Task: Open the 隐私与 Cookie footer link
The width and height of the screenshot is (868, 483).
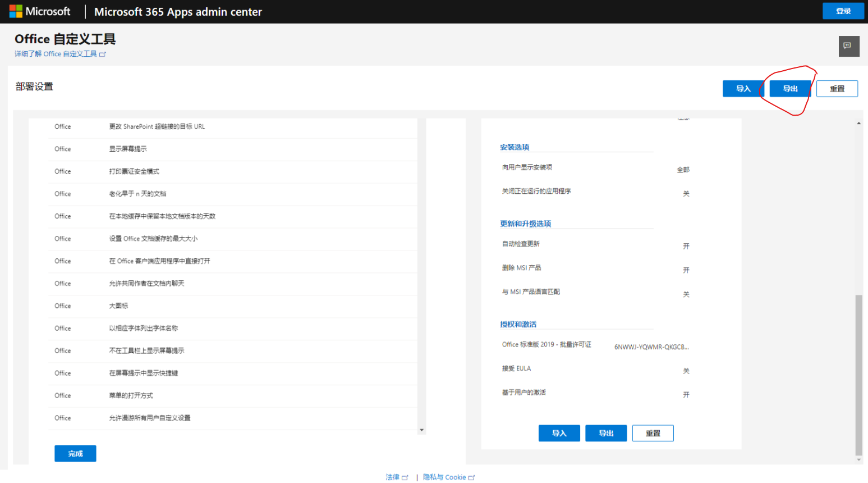Action: (x=444, y=477)
